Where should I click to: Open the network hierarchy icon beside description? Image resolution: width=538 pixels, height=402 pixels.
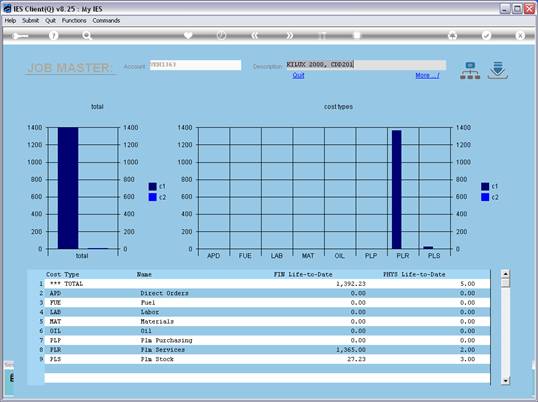point(470,71)
